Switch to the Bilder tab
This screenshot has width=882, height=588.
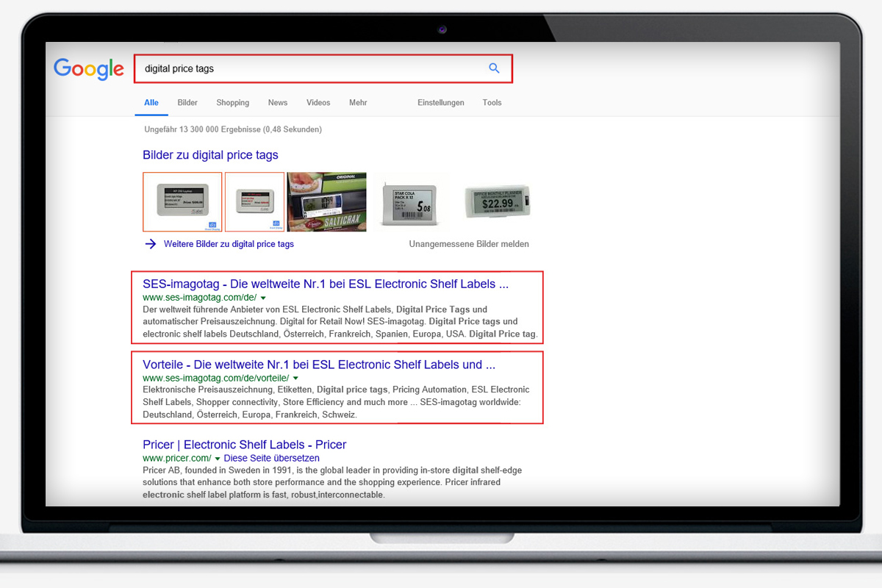pyautogui.click(x=187, y=103)
